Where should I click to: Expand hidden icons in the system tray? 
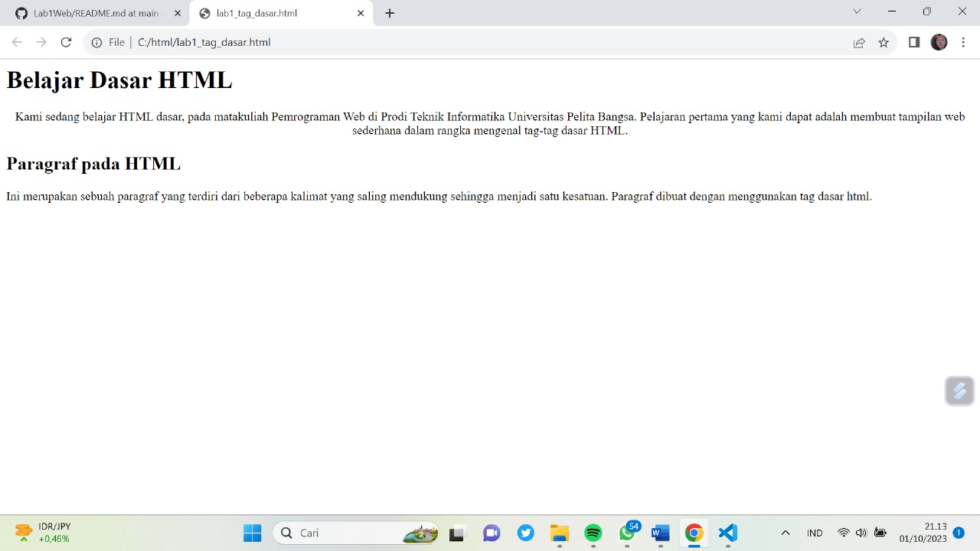point(786,533)
